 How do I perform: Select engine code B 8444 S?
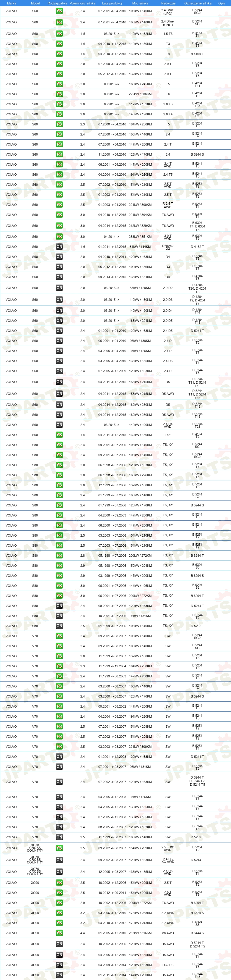coord(197,933)
